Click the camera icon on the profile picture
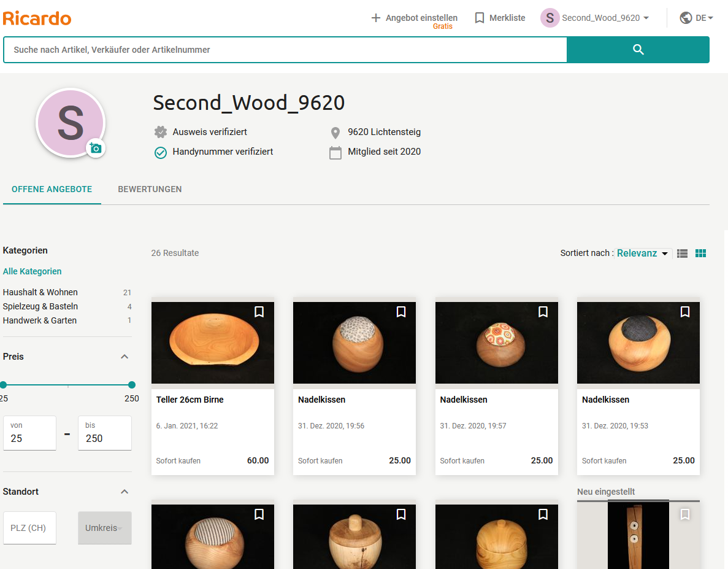The image size is (728, 569). click(96, 149)
